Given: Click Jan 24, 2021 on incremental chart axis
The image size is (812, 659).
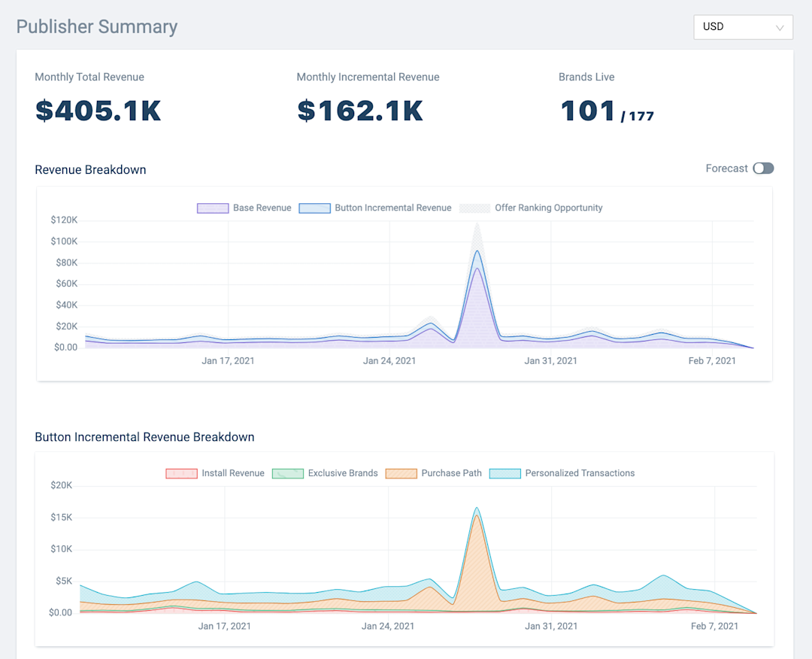Looking at the screenshot, I should (388, 627).
